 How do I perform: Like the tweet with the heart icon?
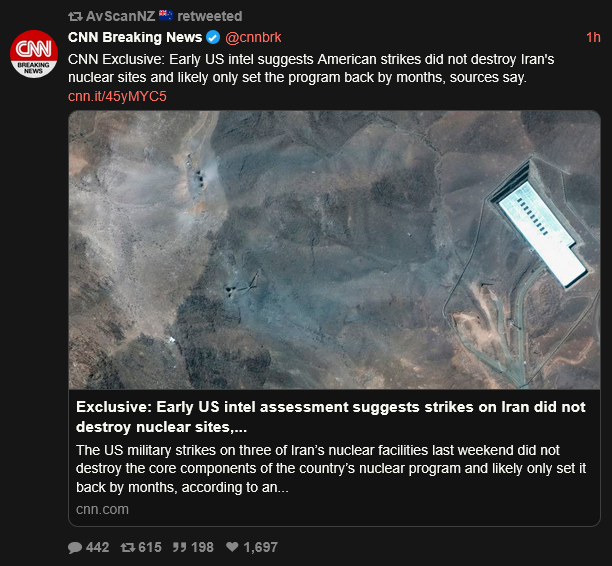[x=232, y=547]
